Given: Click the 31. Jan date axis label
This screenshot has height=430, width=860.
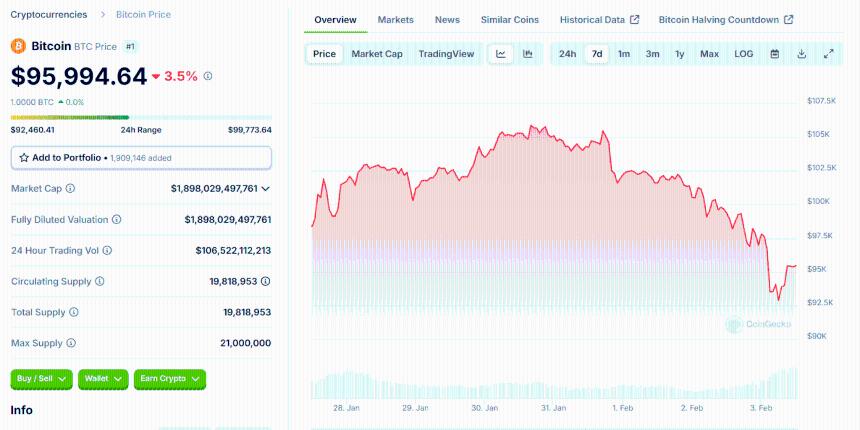Looking at the screenshot, I should coord(553,408).
